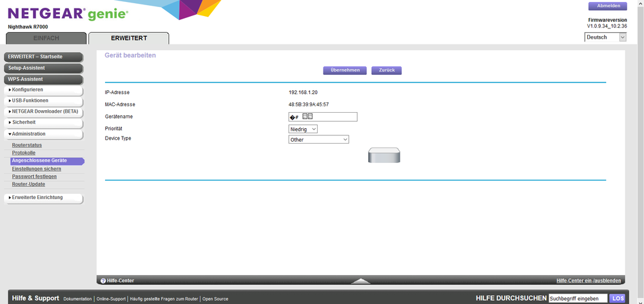This screenshot has width=644, height=304.
Task: Collapse the Administration menu section
Action: click(44, 134)
